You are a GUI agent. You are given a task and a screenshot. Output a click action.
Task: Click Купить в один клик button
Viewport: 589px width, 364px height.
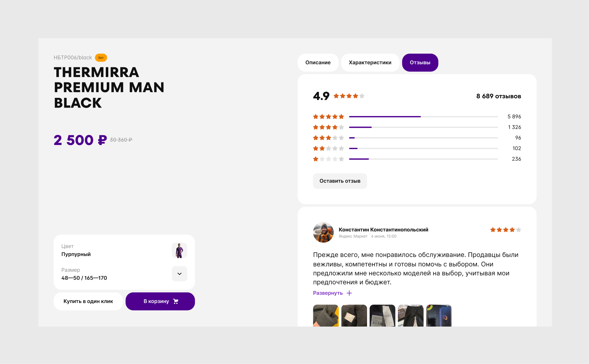(88, 301)
